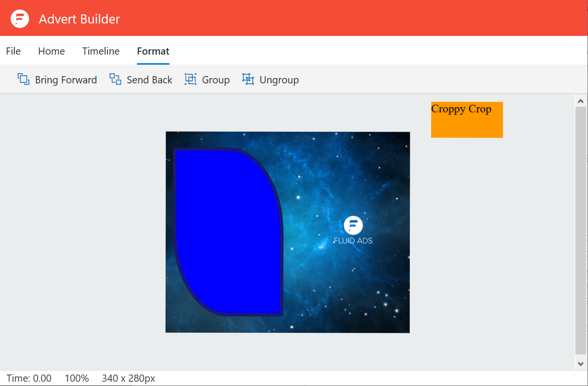The height and width of the screenshot is (386, 588).
Task: Select the orange Croppy Crop box
Action: 467,120
